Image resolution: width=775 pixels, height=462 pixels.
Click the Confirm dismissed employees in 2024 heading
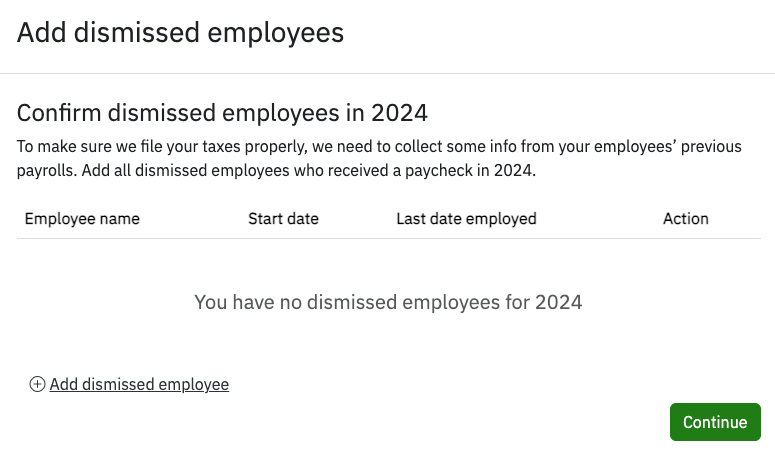(222, 111)
